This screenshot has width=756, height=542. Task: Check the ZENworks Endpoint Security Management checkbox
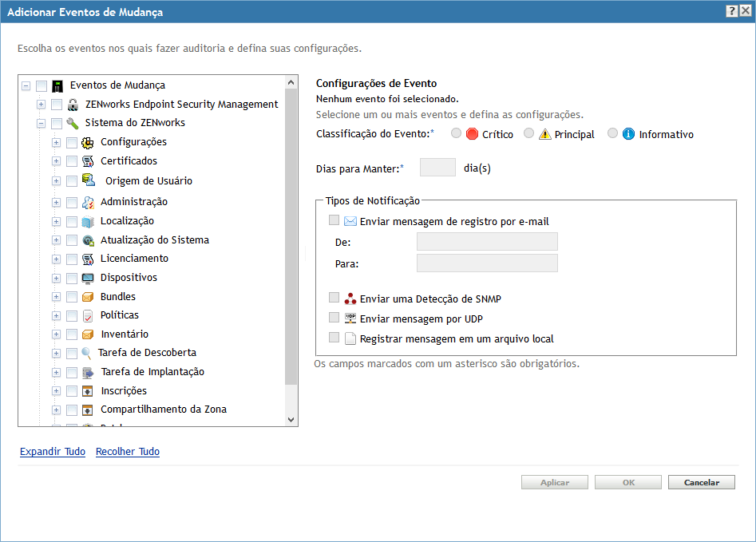tap(57, 104)
